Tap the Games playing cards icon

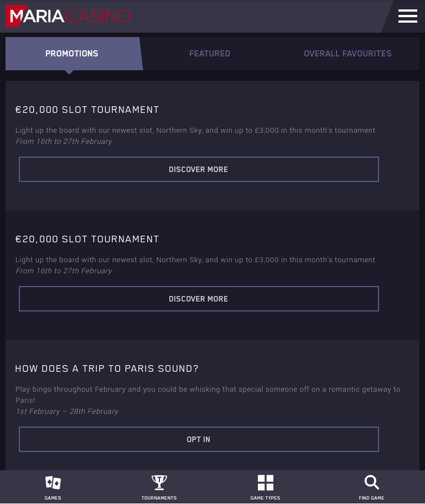coord(53,482)
